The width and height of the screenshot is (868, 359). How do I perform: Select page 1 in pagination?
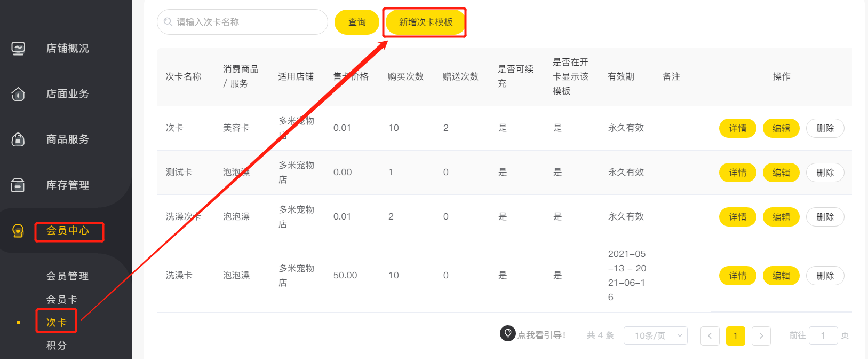tap(736, 335)
